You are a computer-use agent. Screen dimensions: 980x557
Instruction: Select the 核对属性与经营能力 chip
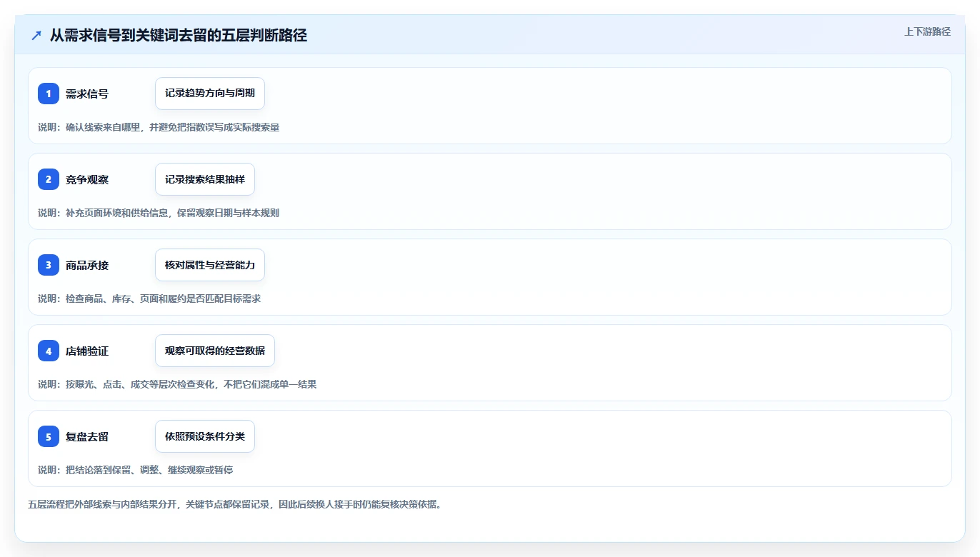(x=210, y=265)
